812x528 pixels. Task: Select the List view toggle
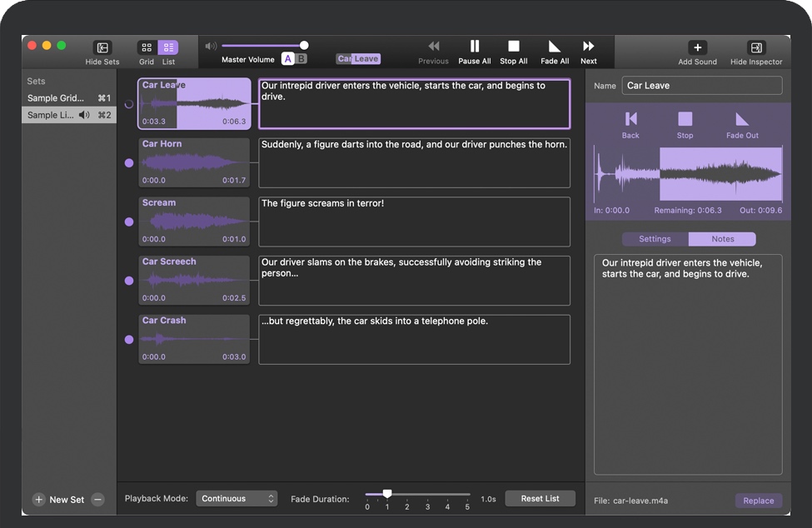point(168,48)
